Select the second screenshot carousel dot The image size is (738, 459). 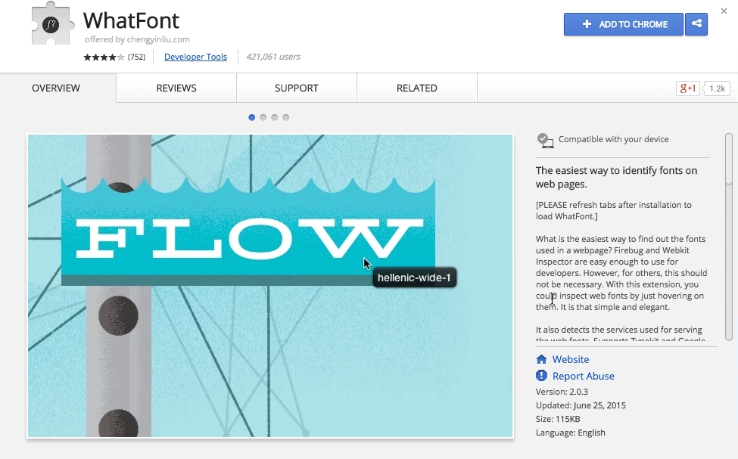pyautogui.click(x=263, y=117)
